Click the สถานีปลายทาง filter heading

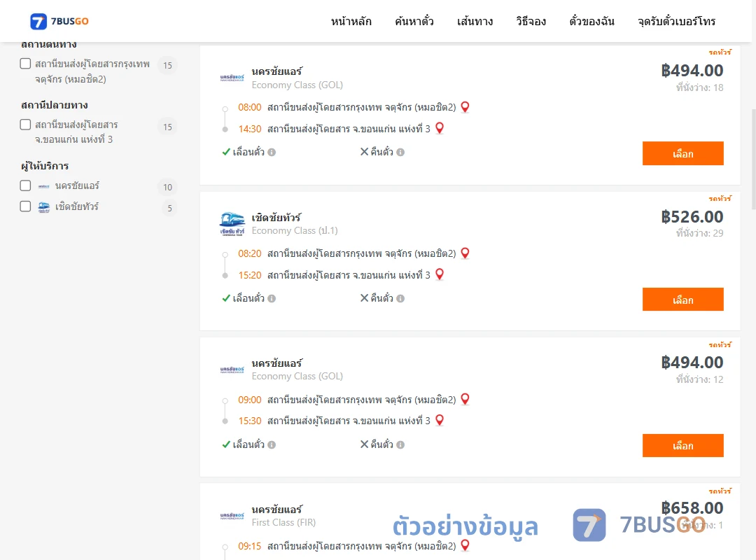[x=55, y=105]
